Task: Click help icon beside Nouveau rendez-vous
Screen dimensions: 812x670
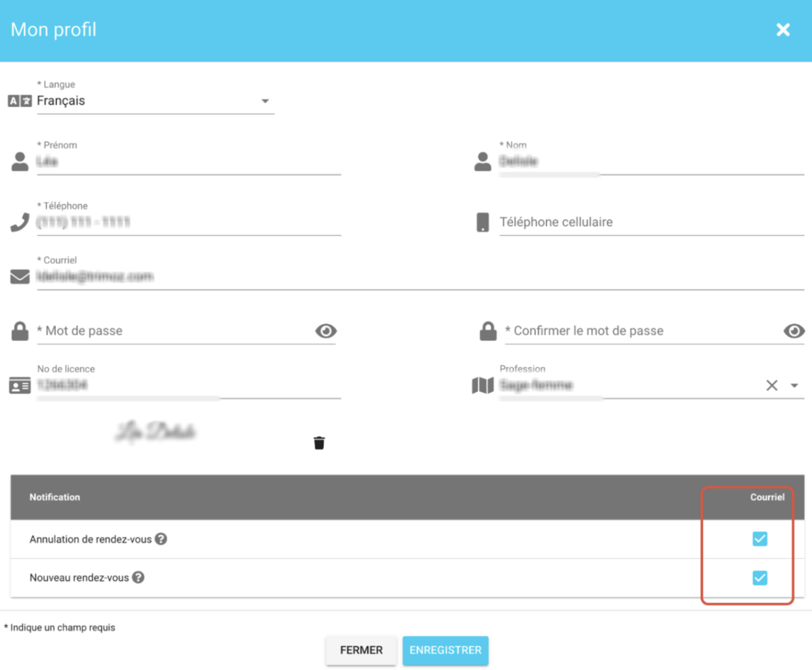Action: [138, 578]
